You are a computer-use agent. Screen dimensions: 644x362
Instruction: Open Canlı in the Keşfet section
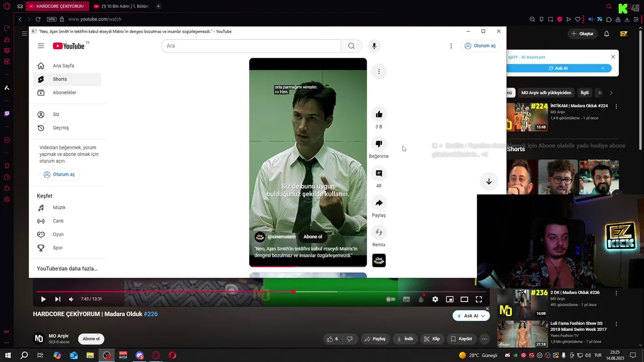(67, 221)
